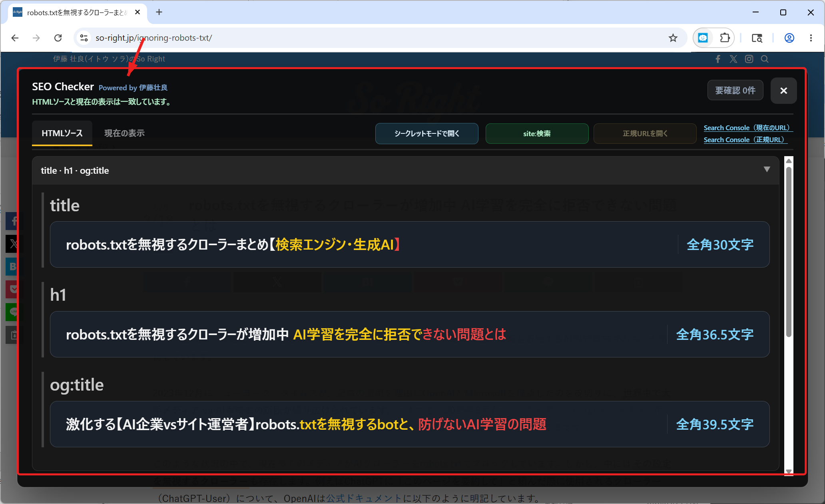
Task: Click the h1 text クローラーが増加中
Action: point(238,335)
